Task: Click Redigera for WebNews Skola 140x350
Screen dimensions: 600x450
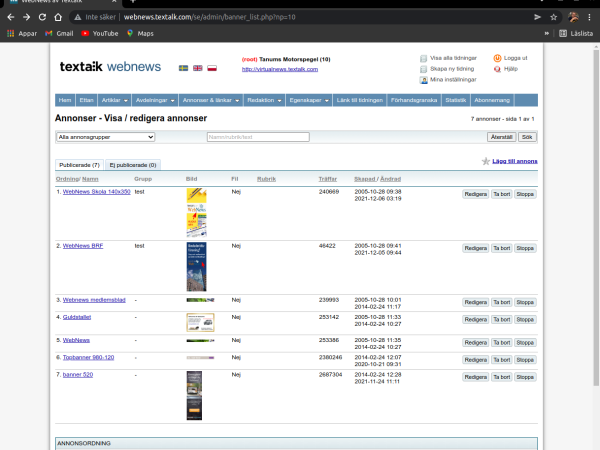Action: pos(476,194)
